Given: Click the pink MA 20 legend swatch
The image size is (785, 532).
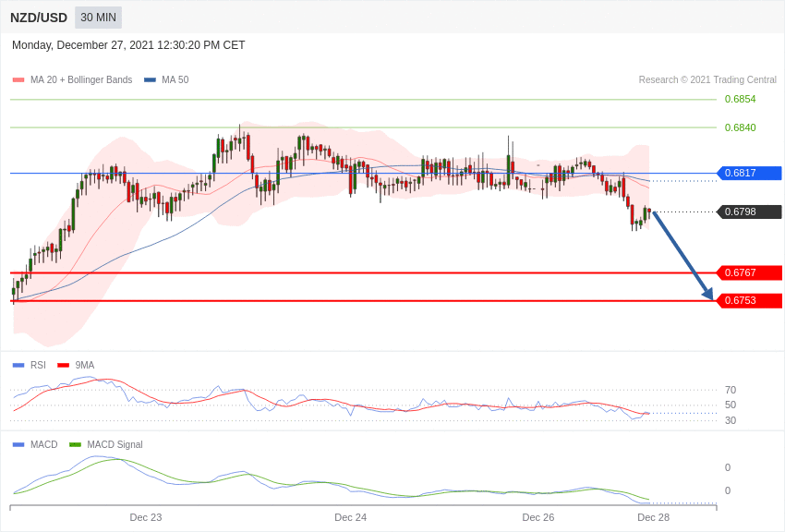Looking at the screenshot, I should (18, 80).
